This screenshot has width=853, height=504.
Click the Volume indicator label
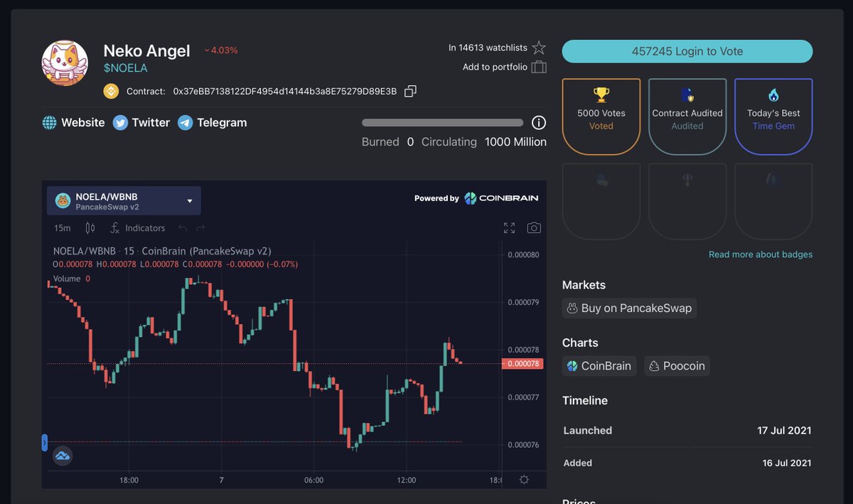(x=67, y=279)
